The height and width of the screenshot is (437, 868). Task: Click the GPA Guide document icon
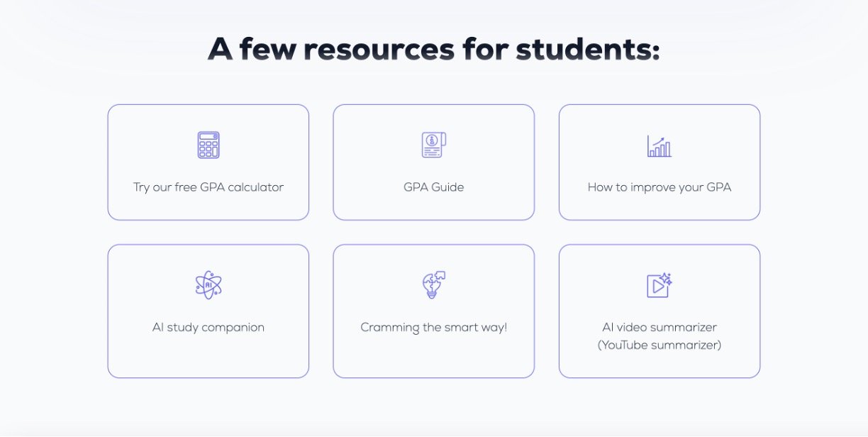coord(433,145)
